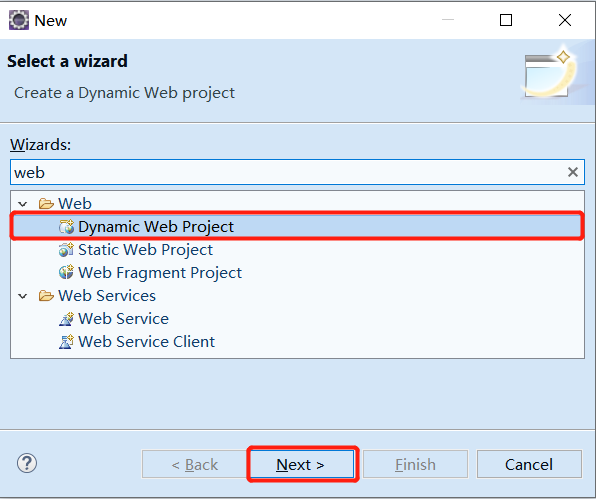The width and height of the screenshot is (596, 499).
Task: Click the Finish button
Action: pyautogui.click(x=415, y=464)
